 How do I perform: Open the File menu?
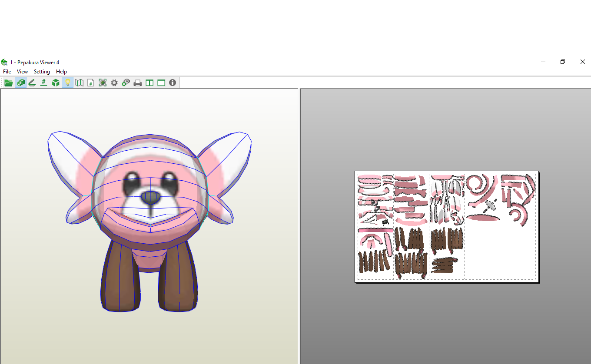(7, 72)
